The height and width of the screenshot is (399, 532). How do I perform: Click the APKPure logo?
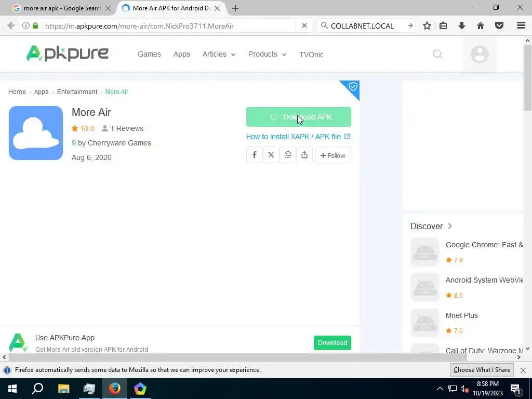pos(67,54)
